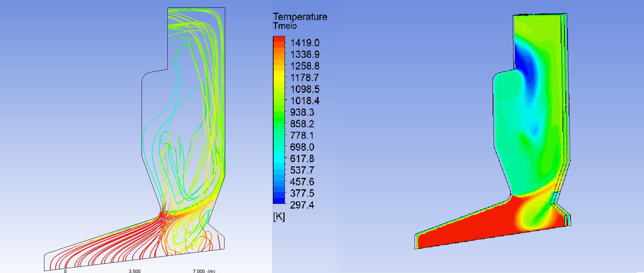Screen dimensions: 644x273
Task: Select the 377.5 legend value
Action: point(302,193)
